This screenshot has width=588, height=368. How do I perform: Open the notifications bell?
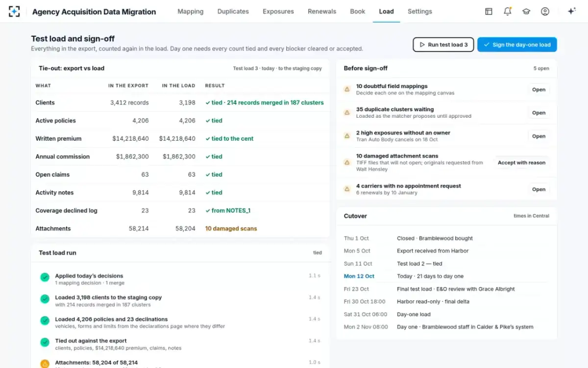(508, 11)
